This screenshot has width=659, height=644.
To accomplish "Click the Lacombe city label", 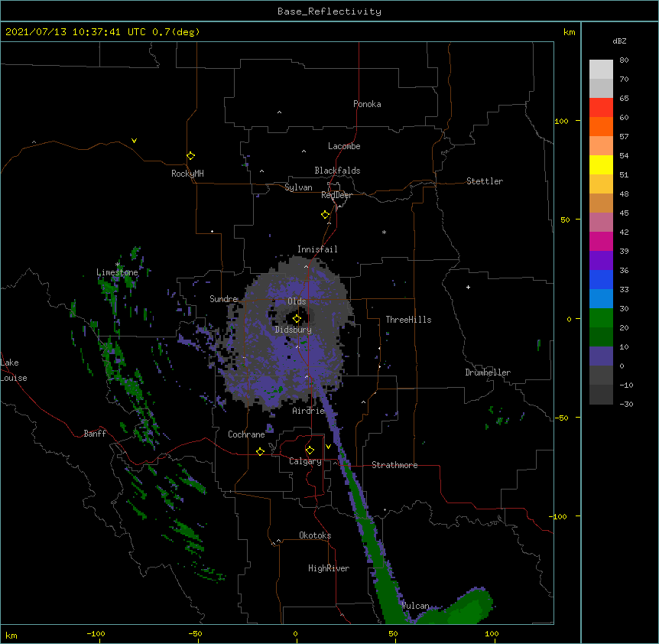I will (x=344, y=146).
